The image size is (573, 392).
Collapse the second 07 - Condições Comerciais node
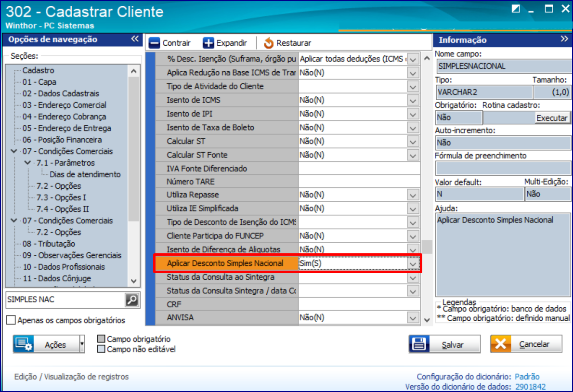[x=14, y=220]
